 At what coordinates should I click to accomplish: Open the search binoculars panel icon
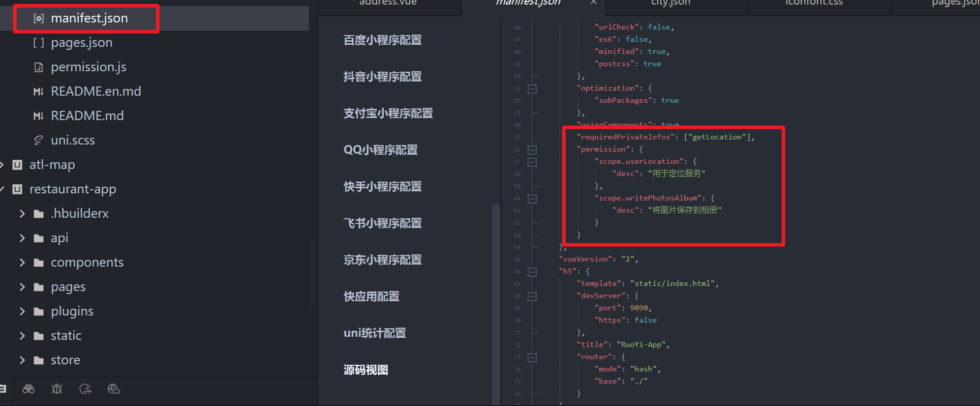(28, 389)
